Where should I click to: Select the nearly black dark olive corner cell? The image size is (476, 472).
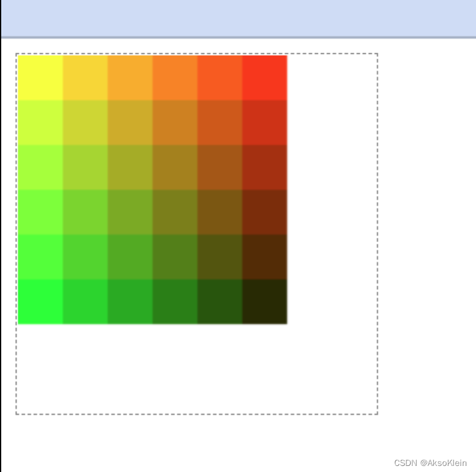tap(265, 301)
